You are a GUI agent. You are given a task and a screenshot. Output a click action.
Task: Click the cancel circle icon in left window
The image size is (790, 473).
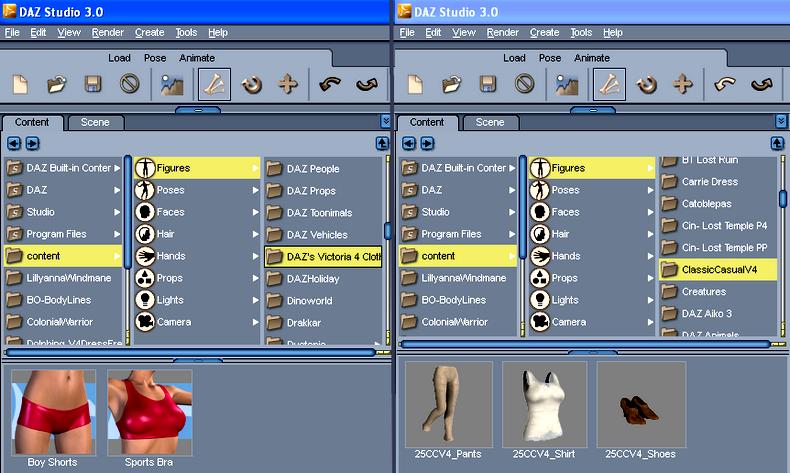tap(129, 84)
